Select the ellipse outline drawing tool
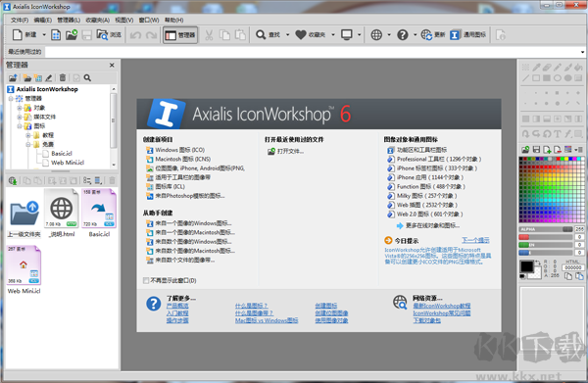This screenshot has width=588, height=383. coord(558,78)
